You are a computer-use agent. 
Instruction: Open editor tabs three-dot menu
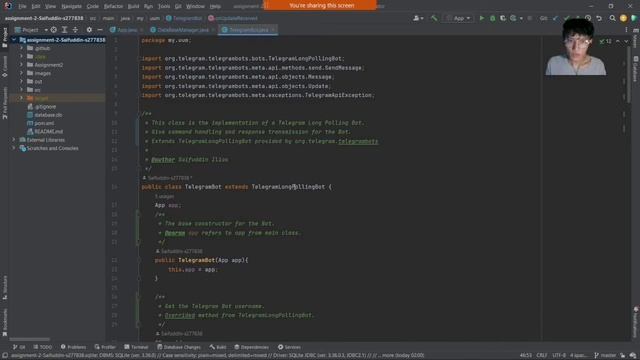pos(626,30)
